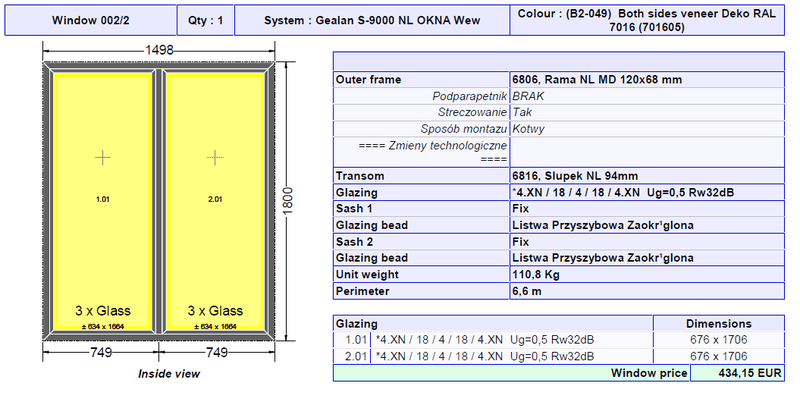Click the 'System : Gealan S-9000 NL OKNA Wew' cell
The height and width of the screenshot is (405, 800).
tap(372, 20)
